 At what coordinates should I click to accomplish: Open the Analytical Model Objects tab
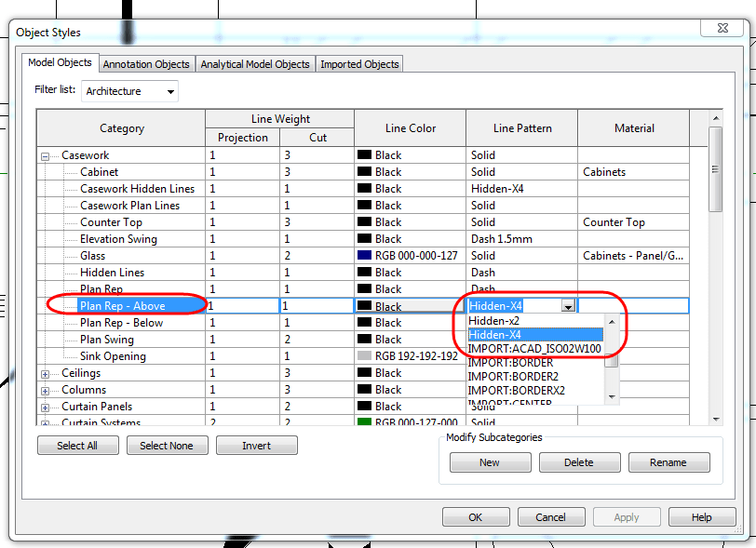pyautogui.click(x=255, y=64)
